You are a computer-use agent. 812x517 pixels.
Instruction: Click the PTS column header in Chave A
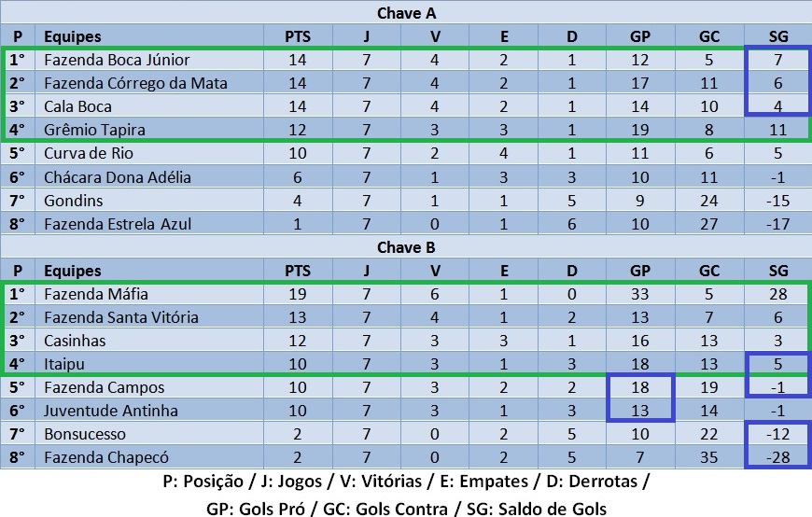coord(299,36)
